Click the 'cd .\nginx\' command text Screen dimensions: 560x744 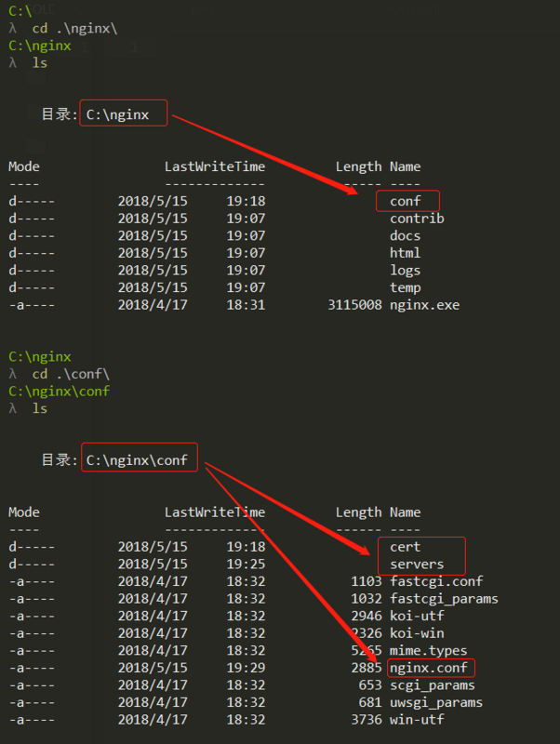tap(74, 29)
